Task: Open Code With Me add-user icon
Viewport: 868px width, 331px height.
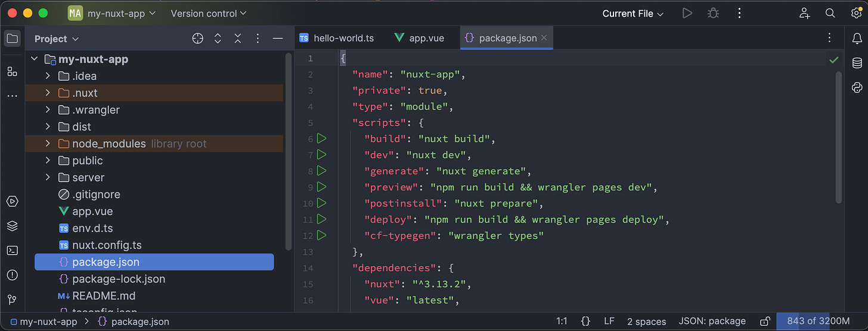Action: tap(805, 13)
